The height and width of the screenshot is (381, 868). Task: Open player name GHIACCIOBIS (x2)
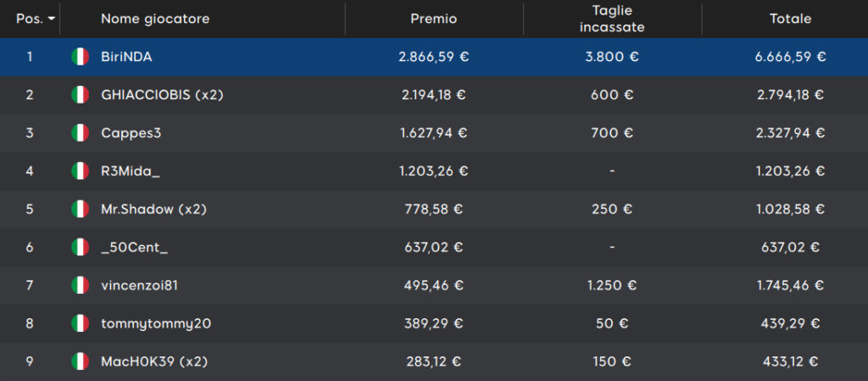click(x=162, y=95)
